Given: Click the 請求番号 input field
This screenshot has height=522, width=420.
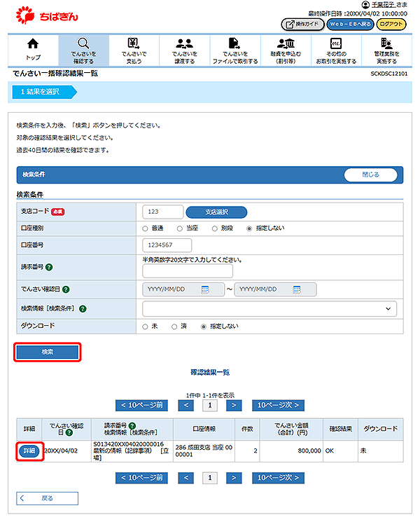Looking at the screenshot, I should click(188, 271).
